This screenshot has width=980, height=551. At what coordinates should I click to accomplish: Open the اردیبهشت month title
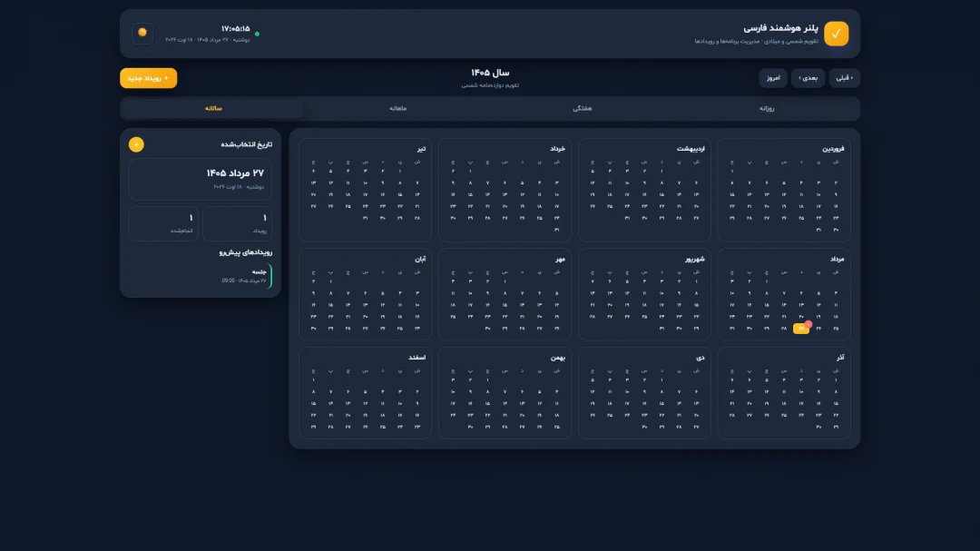point(691,149)
